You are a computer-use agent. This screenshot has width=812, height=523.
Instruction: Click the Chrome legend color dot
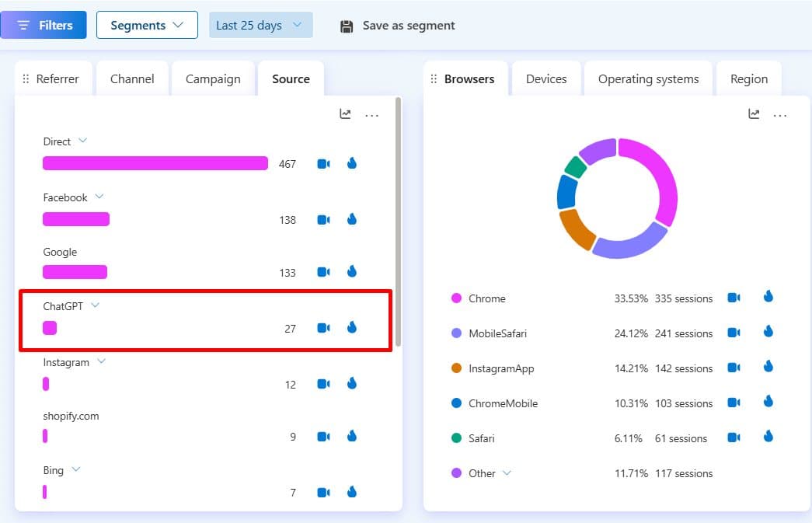(x=456, y=298)
